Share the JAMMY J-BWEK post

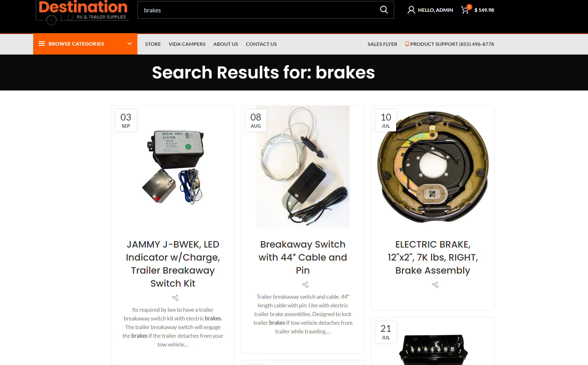tap(175, 298)
